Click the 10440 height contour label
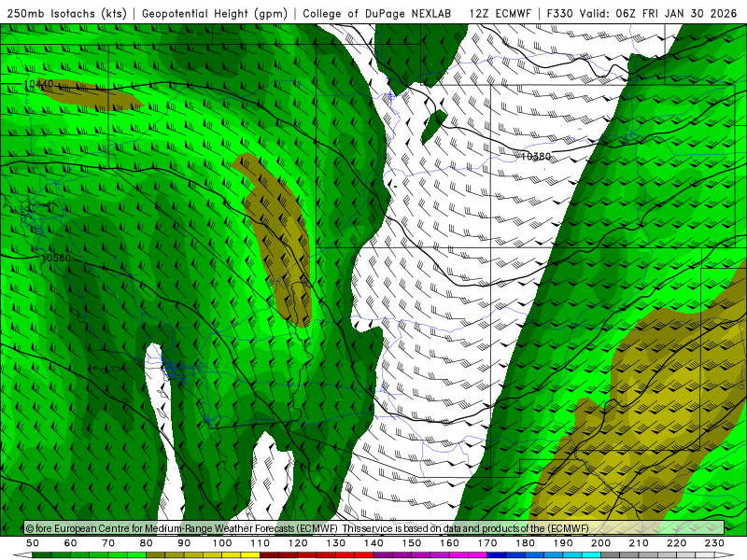The image size is (747, 560). 39,85
